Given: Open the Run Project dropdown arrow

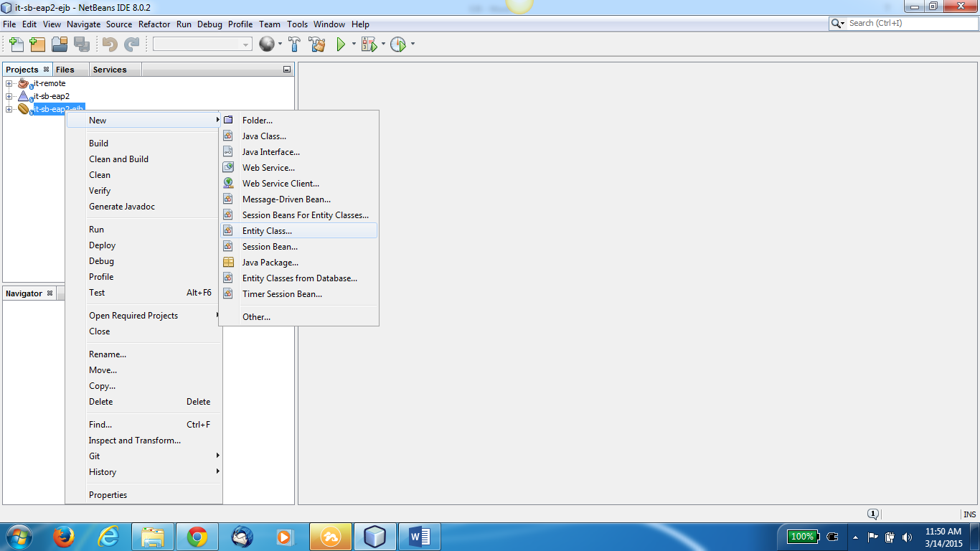Looking at the screenshot, I should click(354, 44).
